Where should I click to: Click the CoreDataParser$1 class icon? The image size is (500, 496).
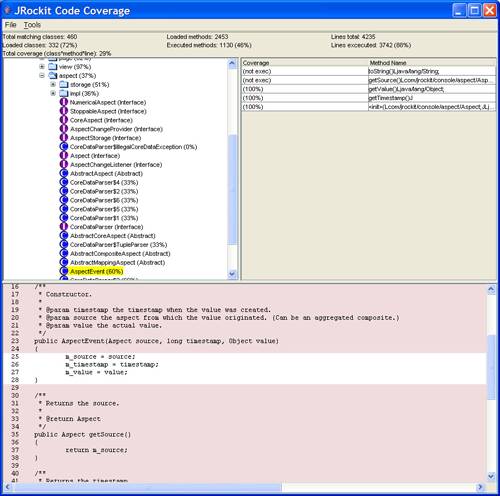click(x=64, y=218)
